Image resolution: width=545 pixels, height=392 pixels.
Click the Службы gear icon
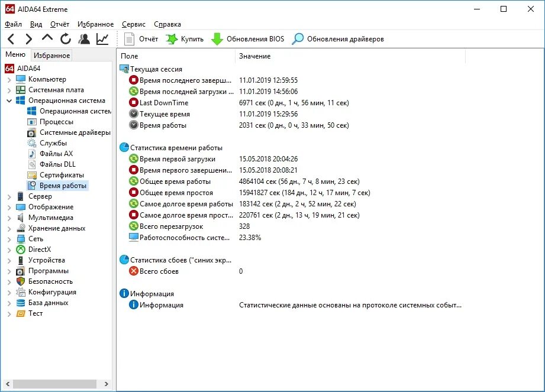(x=32, y=143)
